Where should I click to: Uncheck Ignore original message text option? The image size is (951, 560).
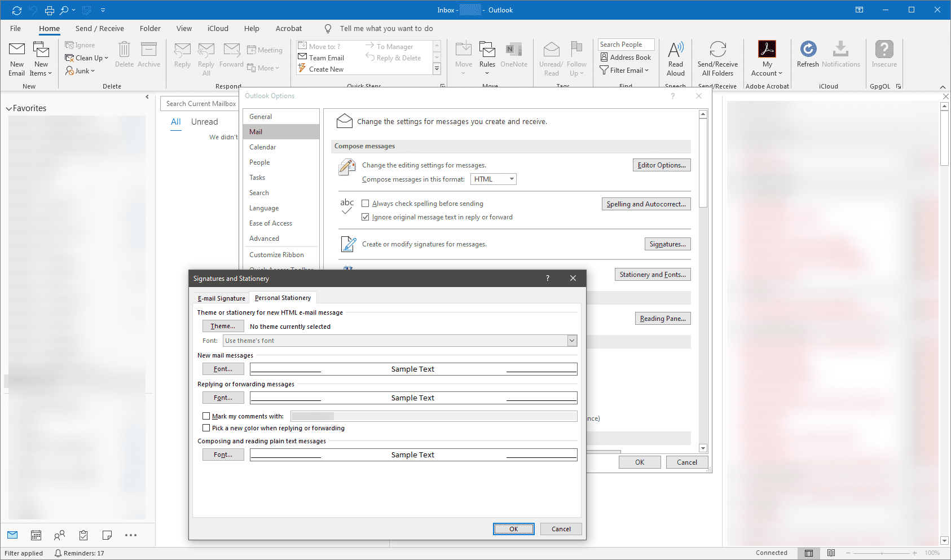[x=366, y=217]
